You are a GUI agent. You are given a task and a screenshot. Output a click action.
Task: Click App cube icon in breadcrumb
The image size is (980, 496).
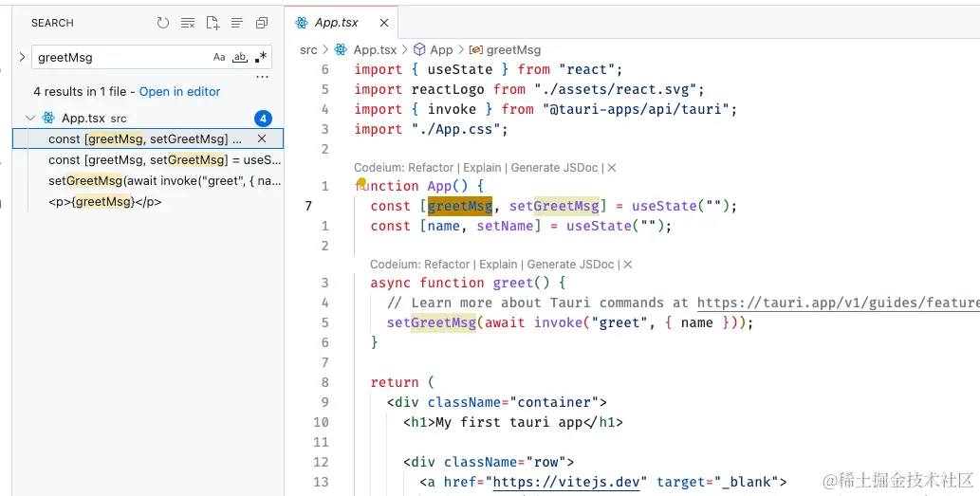point(420,50)
